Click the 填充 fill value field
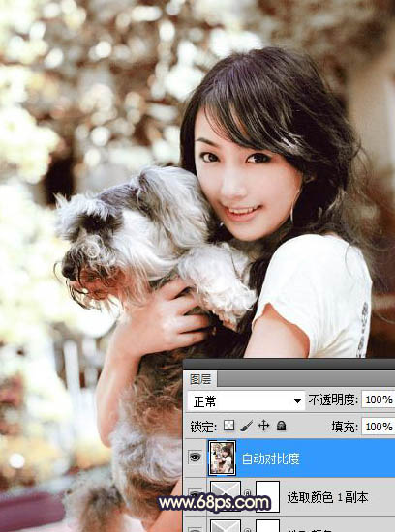Image resolution: width=395 pixels, height=532 pixels. click(378, 427)
